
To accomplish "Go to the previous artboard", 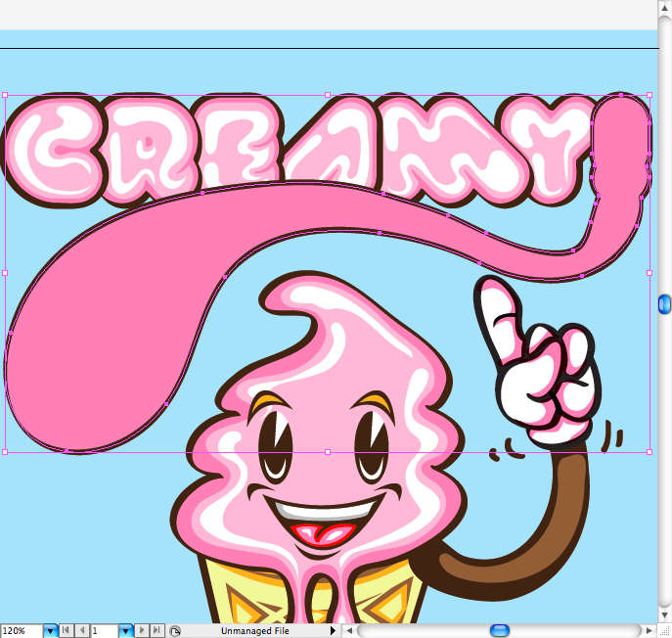I will tap(81, 631).
